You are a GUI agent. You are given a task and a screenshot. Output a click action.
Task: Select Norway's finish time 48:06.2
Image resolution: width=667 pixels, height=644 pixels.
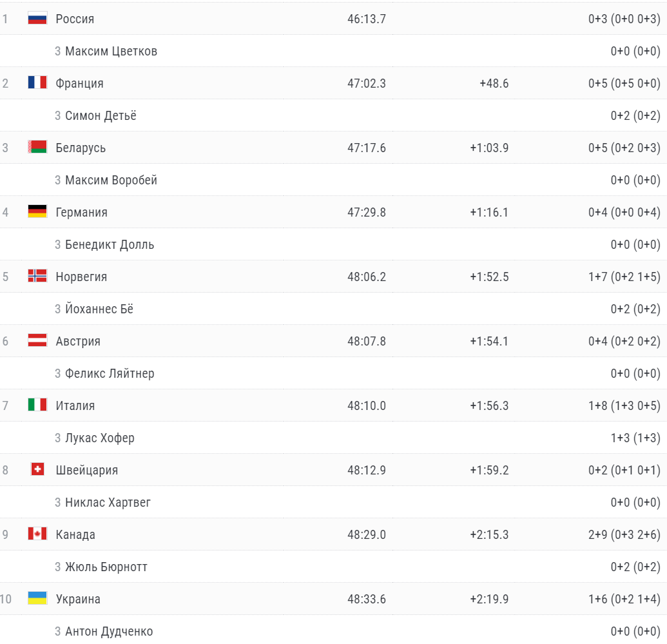(367, 277)
